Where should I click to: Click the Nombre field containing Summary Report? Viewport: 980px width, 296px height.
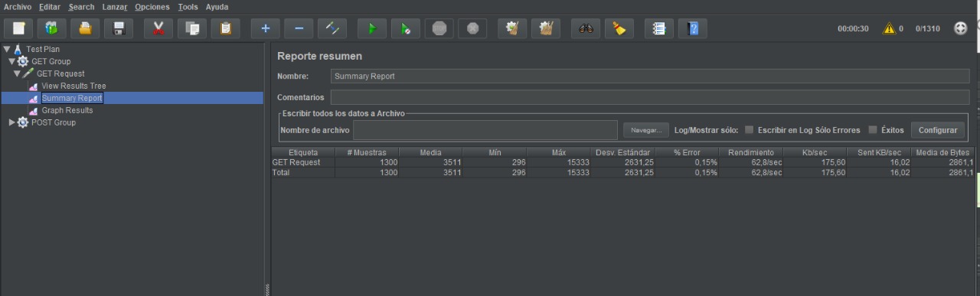[x=650, y=76]
